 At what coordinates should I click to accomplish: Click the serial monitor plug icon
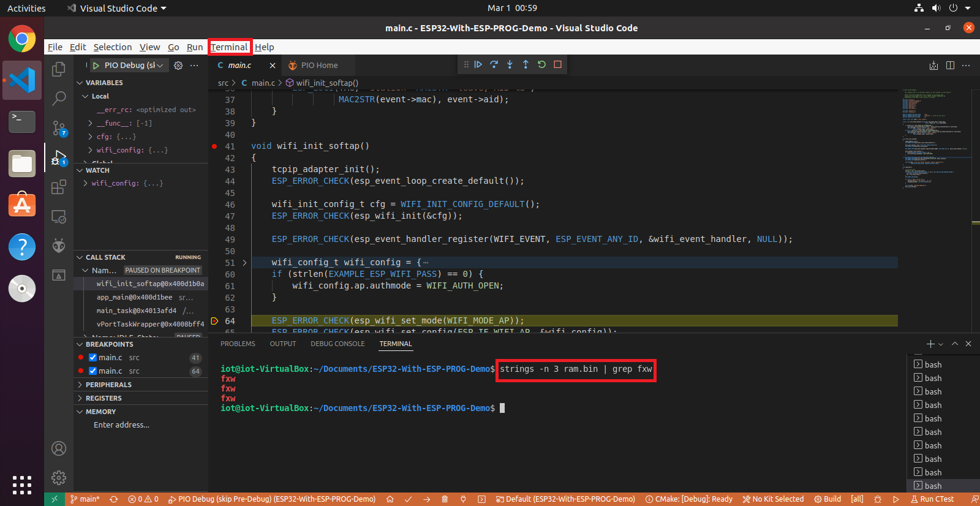tap(463, 499)
